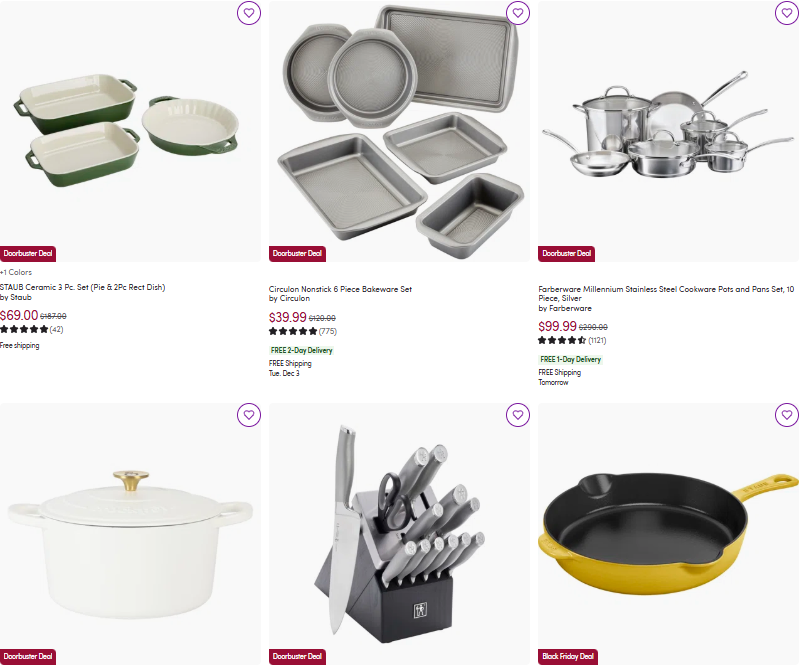Screen dimensions: 801x667
Task: Open Farberware Millennium Stainless Steel Cookware link
Action: (666, 293)
